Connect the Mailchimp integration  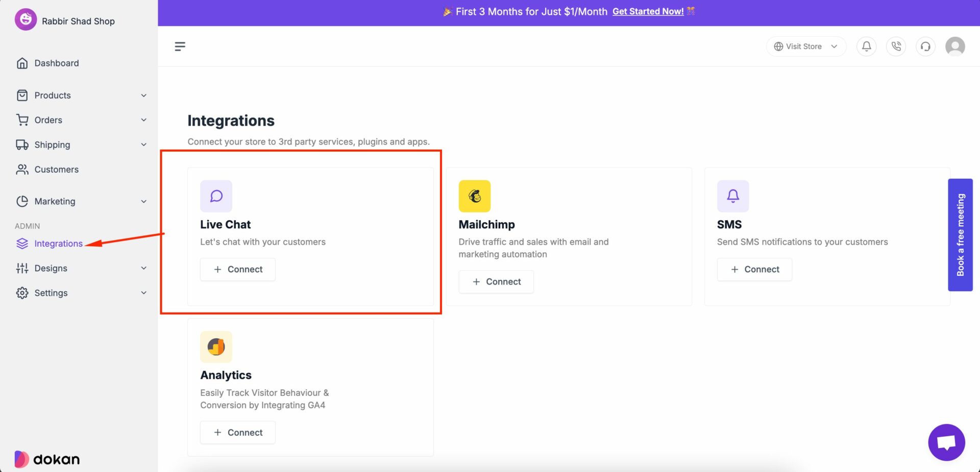496,281
